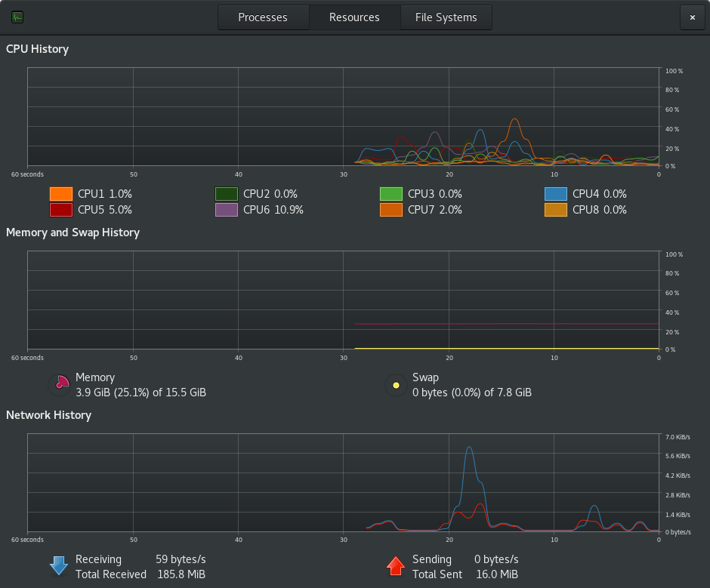Viewport: 710px width, 588px height.
Task: Change the CPU2 dark green color swatch
Action: pos(227,194)
